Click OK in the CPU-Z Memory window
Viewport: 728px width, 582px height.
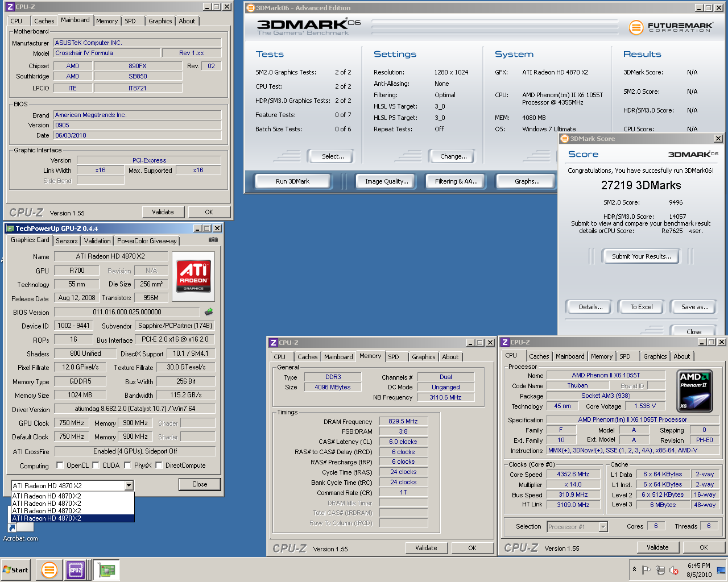472,548
